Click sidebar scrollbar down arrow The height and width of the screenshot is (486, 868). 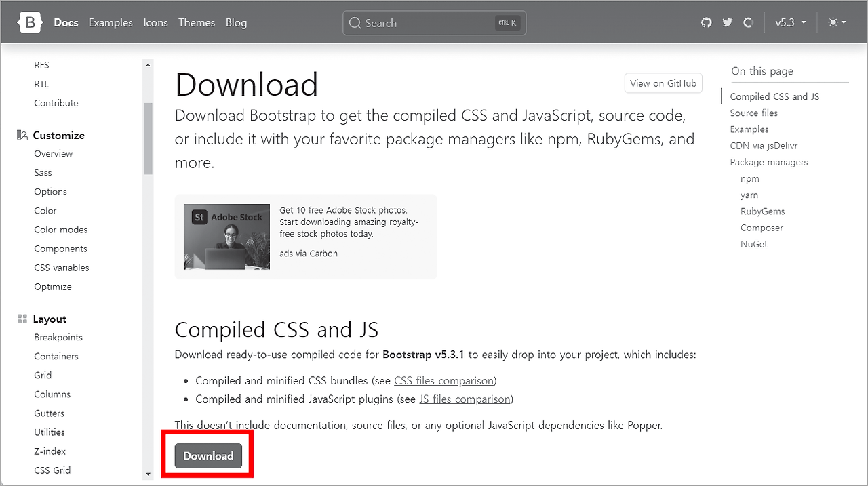pos(148,474)
